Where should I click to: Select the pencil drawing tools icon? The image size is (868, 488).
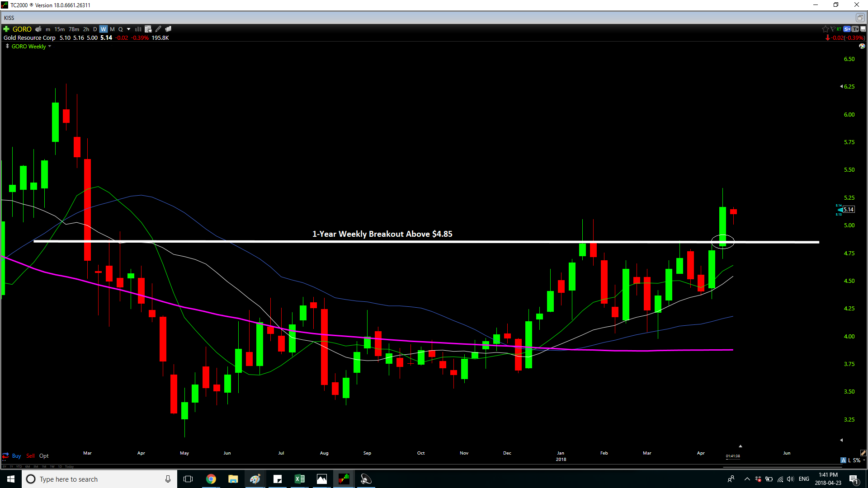click(x=158, y=29)
